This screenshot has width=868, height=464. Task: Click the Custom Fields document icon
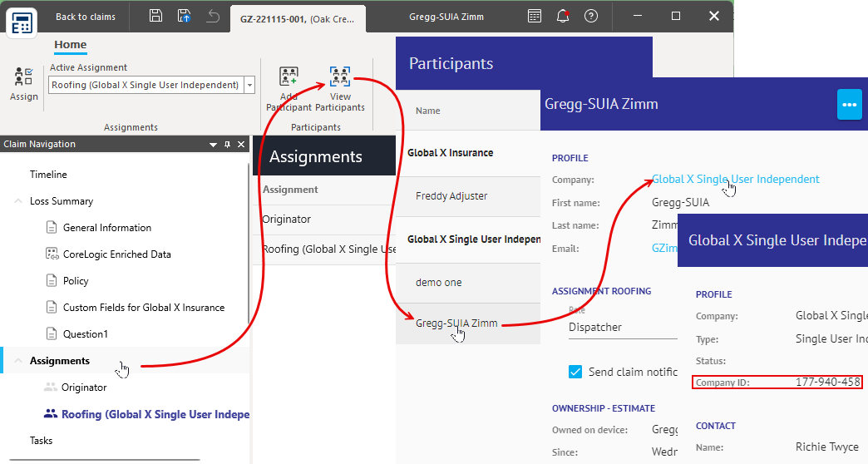(52, 307)
